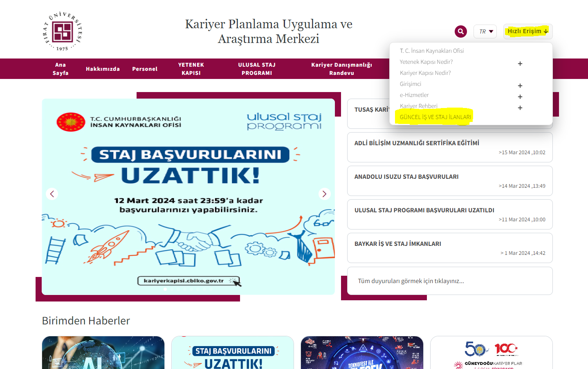
Task: Show next slide with right arrow
Action: point(324,194)
